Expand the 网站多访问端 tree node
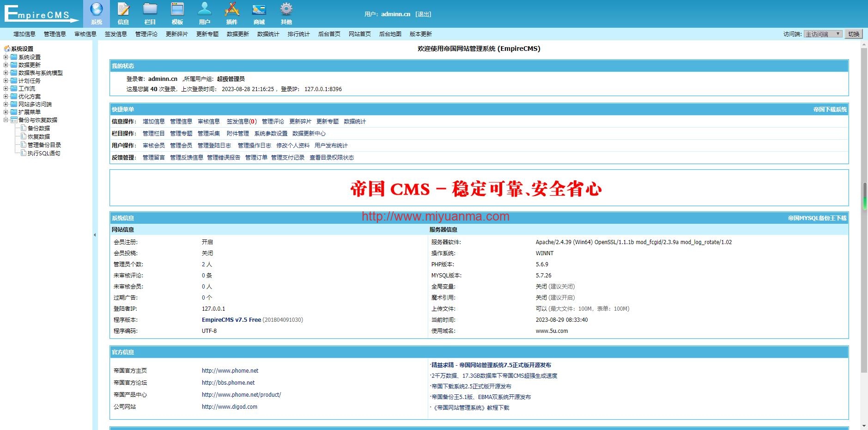The height and width of the screenshot is (430, 868). click(x=6, y=104)
